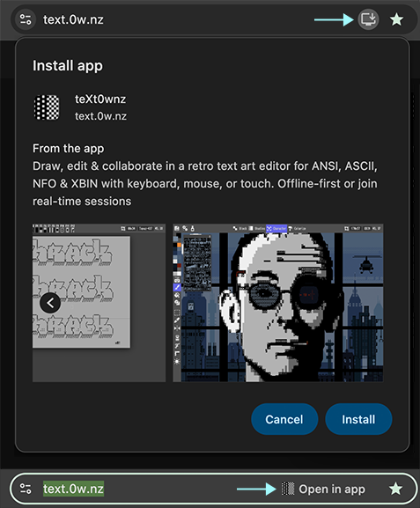Click the teXt0wnz app icon in dialog
420x508 pixels.
47,107
